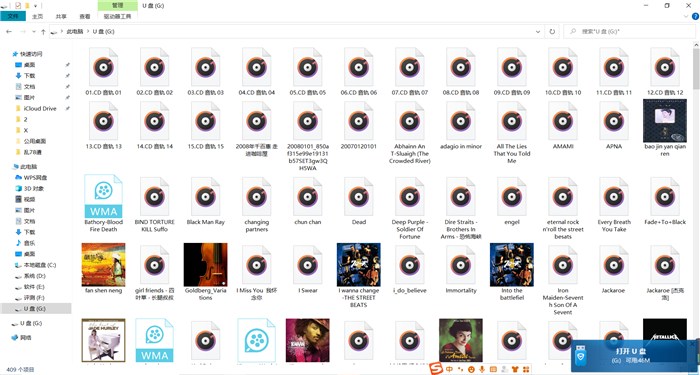The height and width of the screenshot is (375, 700).
Task: Select 快速访问 in the navigation pane
Action: 30,54
